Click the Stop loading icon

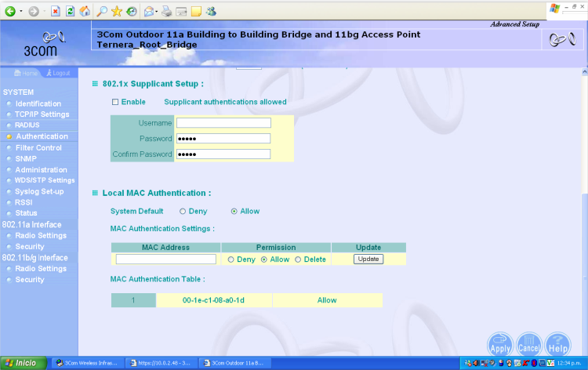tap(55, 12)
